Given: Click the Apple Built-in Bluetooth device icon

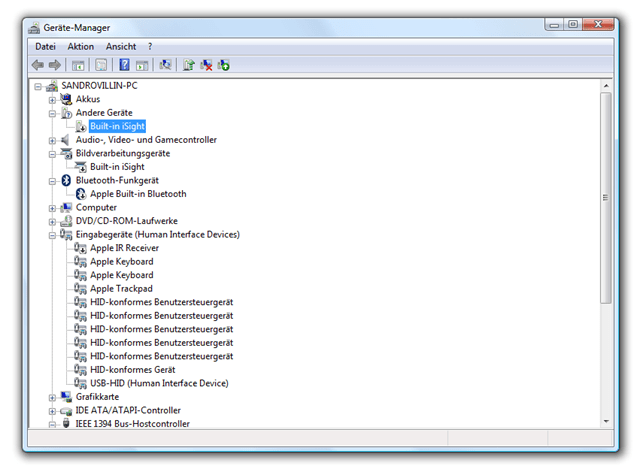Looking at the screenshot, I should coord(81,194).
